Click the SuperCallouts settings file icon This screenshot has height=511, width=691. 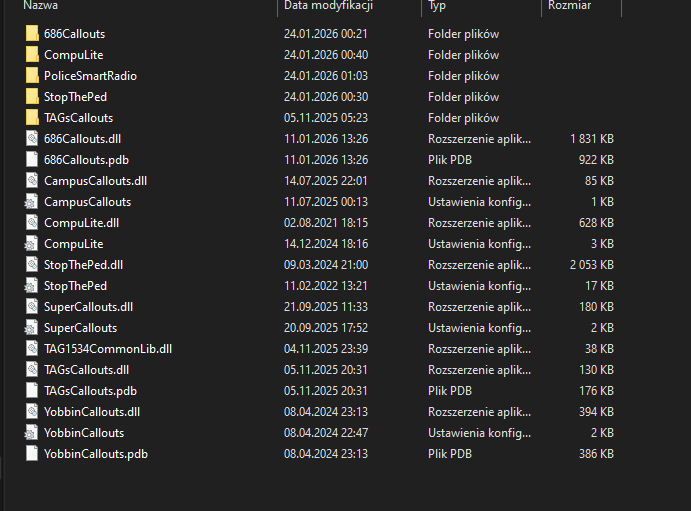pos(34,328)
